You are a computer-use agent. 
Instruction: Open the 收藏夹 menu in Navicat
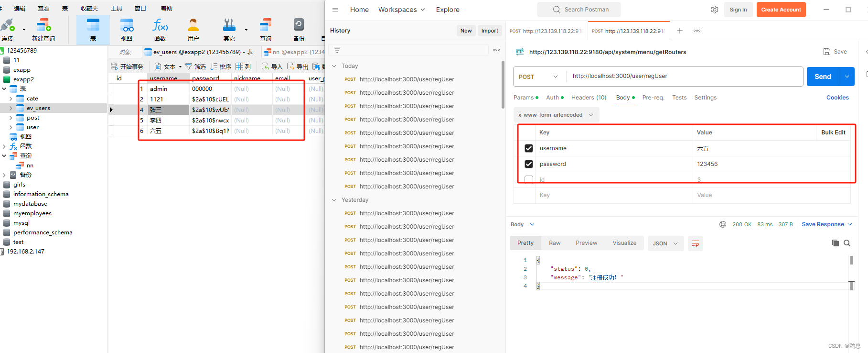89,8
